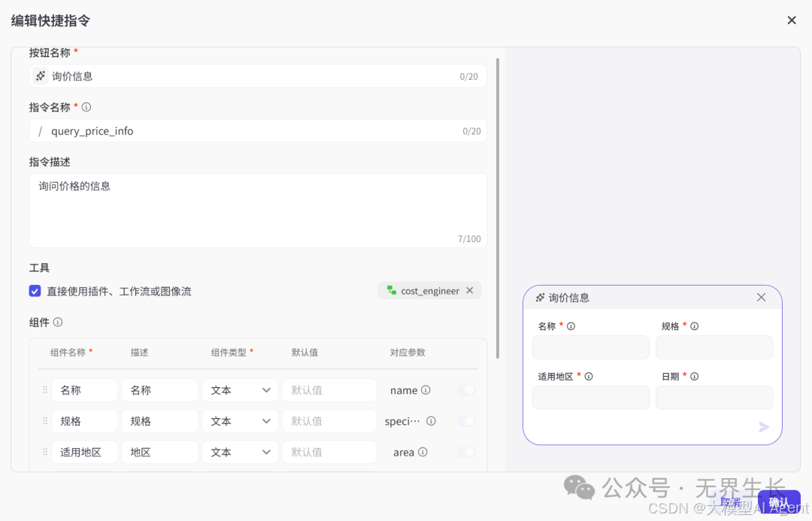Click the 对应参数 column header

pyautogui.click(x=408, y=352)
